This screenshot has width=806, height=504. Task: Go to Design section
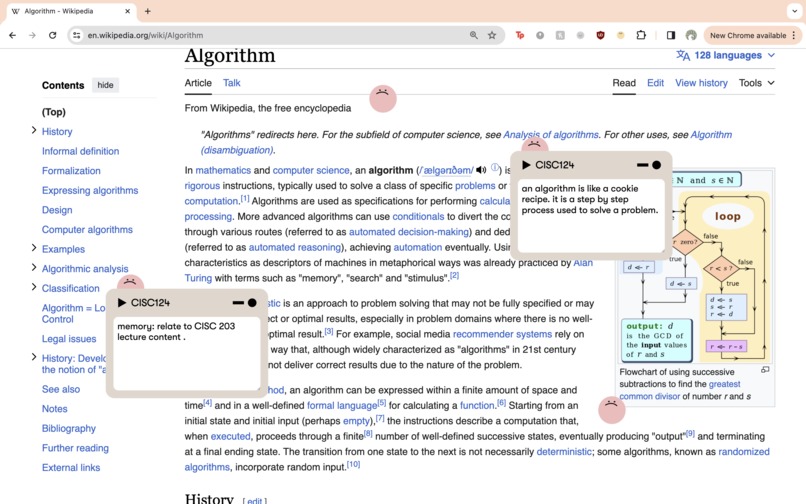pos(57,210)
